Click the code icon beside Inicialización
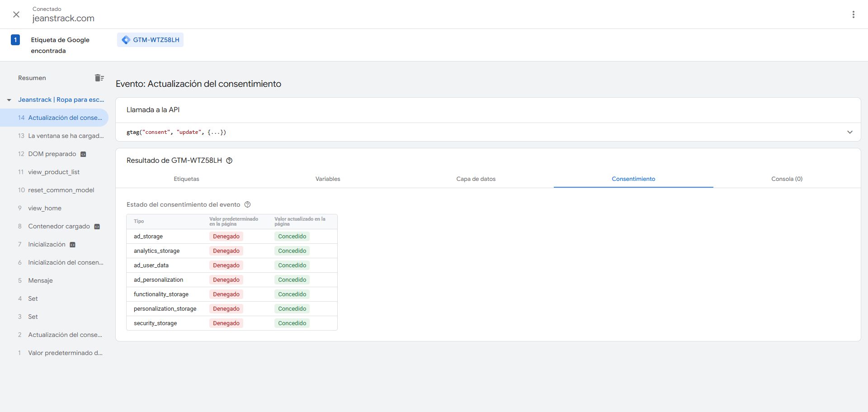Viewport: 868px width, 412px height. pyautogui.click(x=72, y=245)
